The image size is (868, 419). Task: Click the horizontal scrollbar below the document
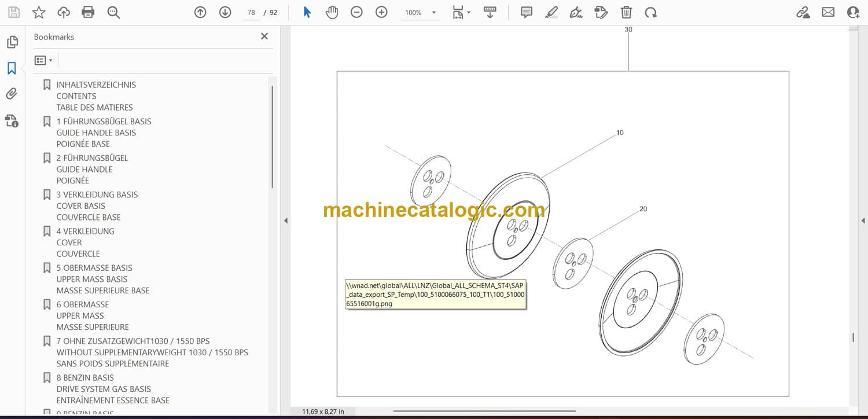pyautogui.click(x=484, y=411)
